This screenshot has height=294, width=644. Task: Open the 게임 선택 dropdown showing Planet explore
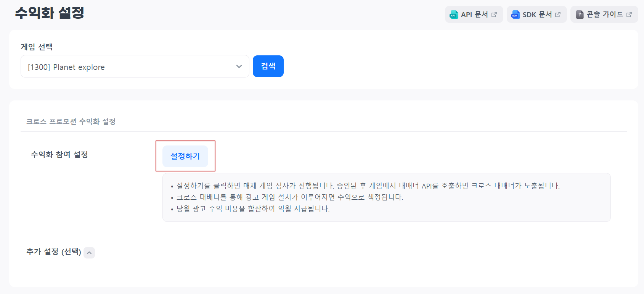[x=135, y=66]
